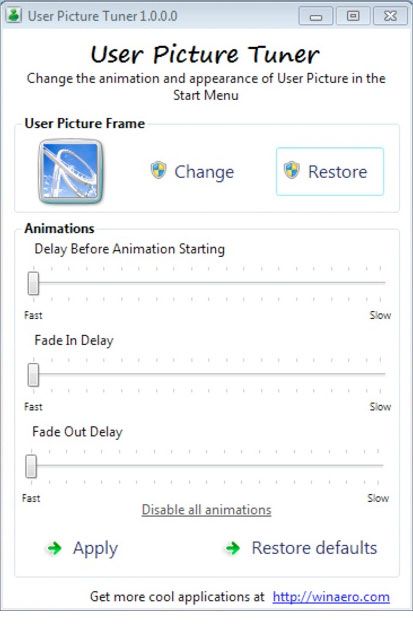Restore the original user picture frame

pos(330,171)
